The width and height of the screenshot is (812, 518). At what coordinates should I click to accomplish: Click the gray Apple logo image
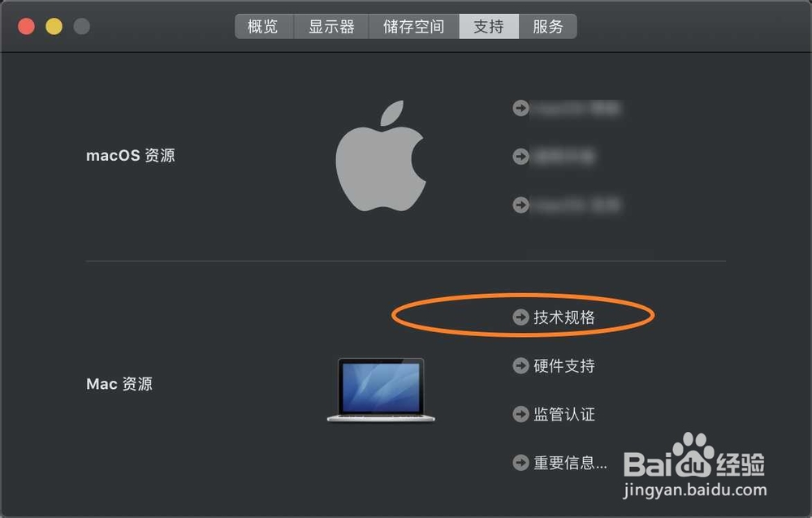(x=381, y=155)
